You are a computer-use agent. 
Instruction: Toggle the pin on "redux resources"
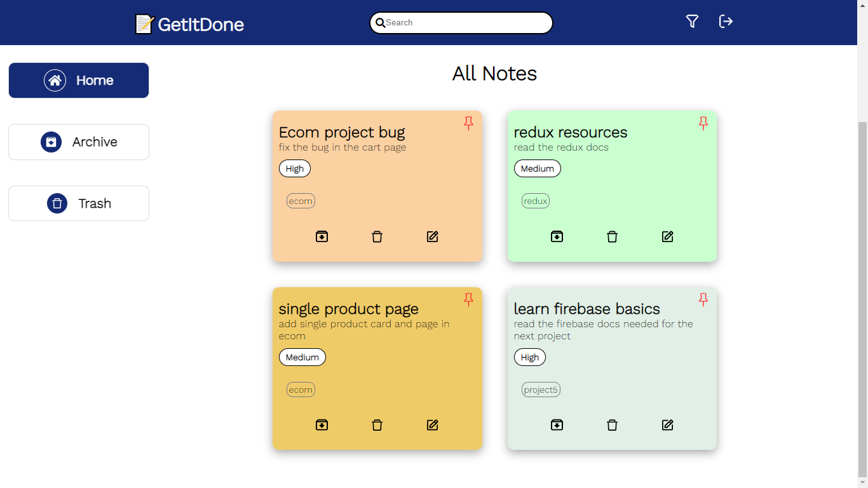tap(703, 123)
